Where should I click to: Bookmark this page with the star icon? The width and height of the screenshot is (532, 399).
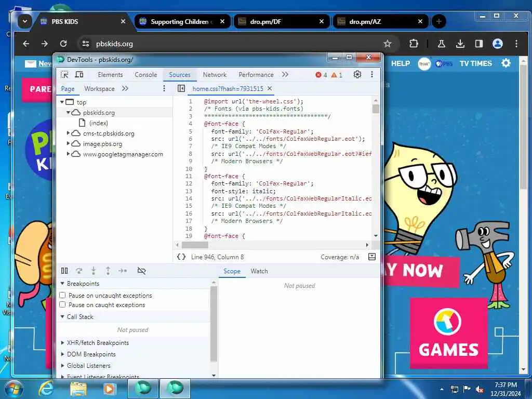coord(388,44)
